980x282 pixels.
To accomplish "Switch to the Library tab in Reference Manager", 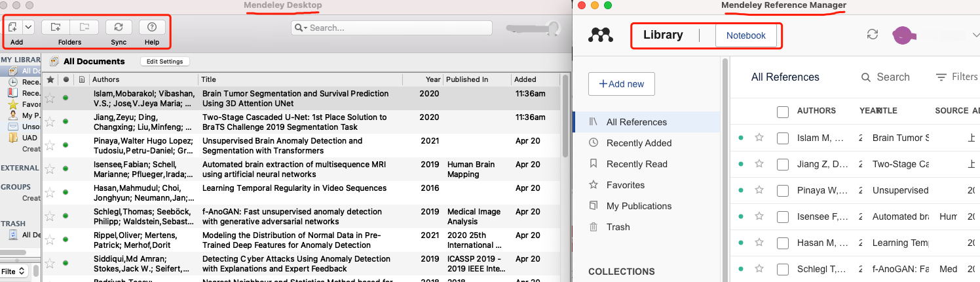I will [663, 35].
